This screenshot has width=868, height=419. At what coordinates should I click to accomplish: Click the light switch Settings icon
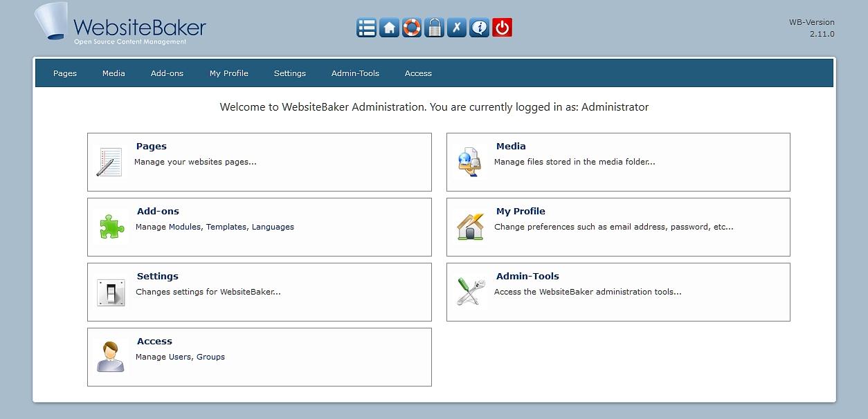[111, 292]
